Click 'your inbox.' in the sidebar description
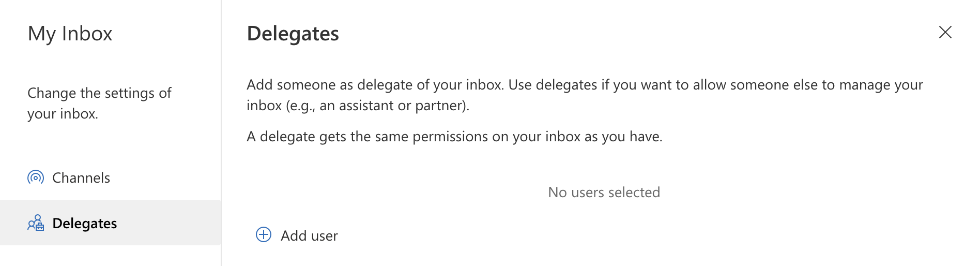The width and height of the screenshot is (980, 266). click(x=63, y=114)
